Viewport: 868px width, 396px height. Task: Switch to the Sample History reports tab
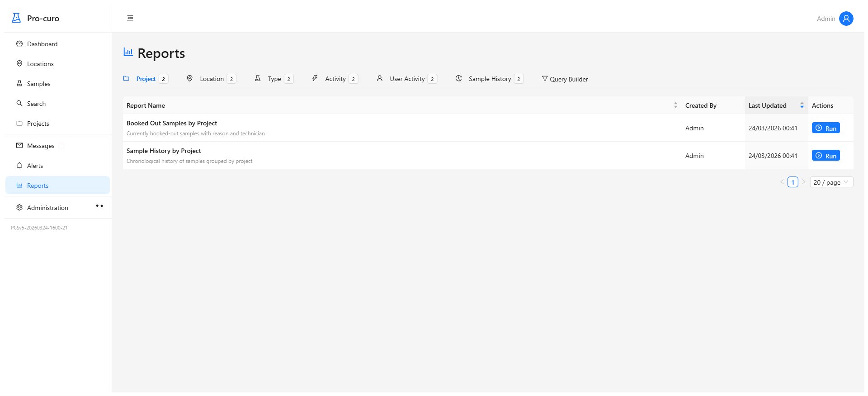click(x=490, y=79)
